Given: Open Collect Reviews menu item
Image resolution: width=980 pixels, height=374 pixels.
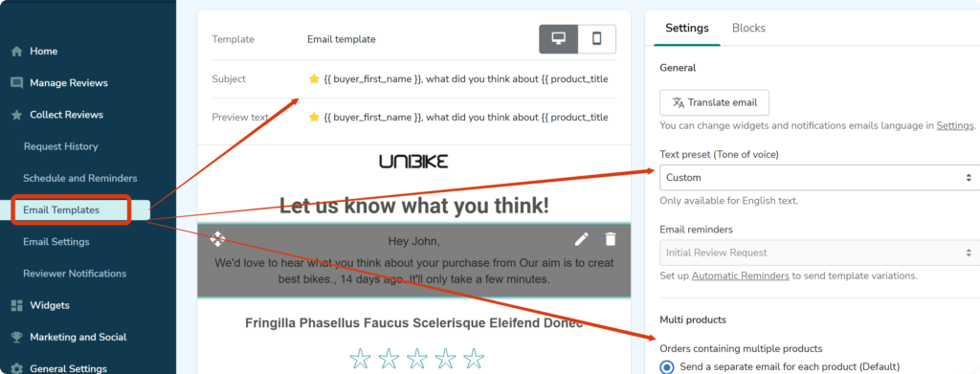Looking at the screenshot, I should pos(66,115).
